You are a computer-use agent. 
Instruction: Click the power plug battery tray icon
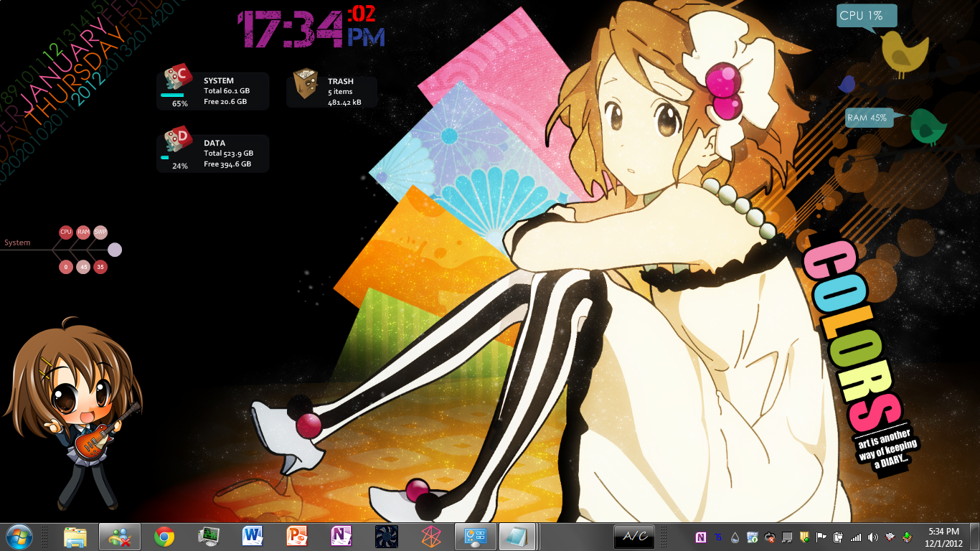pyautogui.click(x=839, y=537)
